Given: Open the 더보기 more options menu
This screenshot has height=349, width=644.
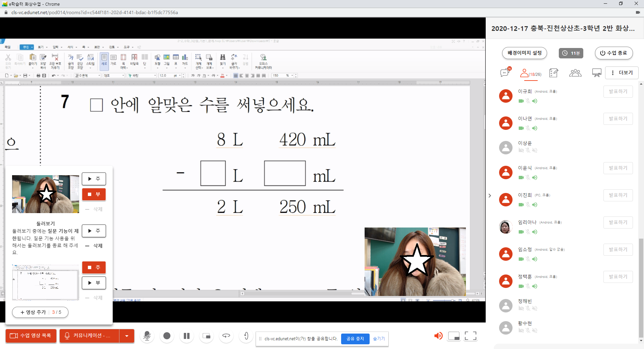Looking at the screenshot, I should point(622,73).
